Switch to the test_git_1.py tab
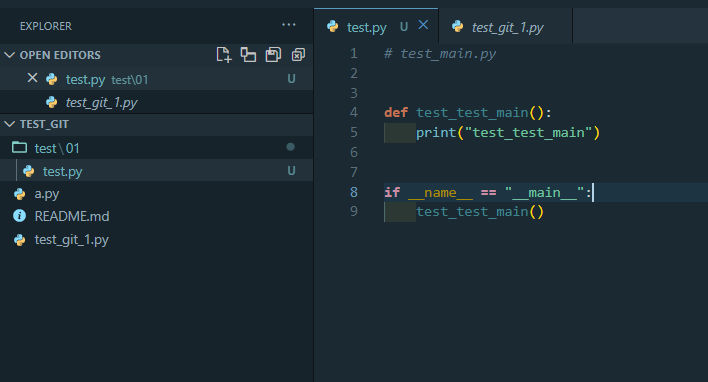This screenshot has width=708, height=382. pyautogui.click(x=505, y=27)
